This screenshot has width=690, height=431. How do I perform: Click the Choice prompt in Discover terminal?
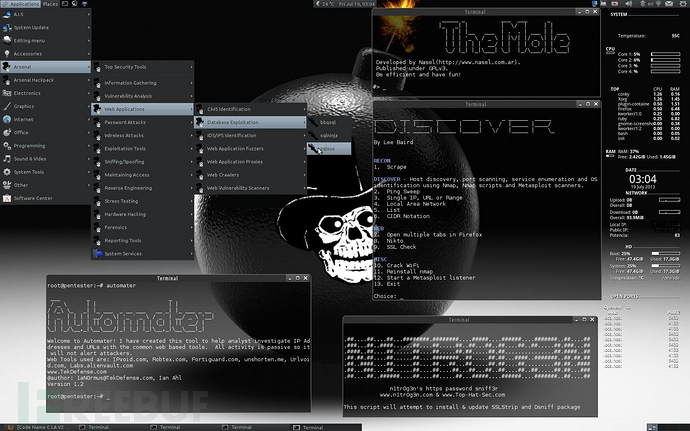click(x=385, y=296)
